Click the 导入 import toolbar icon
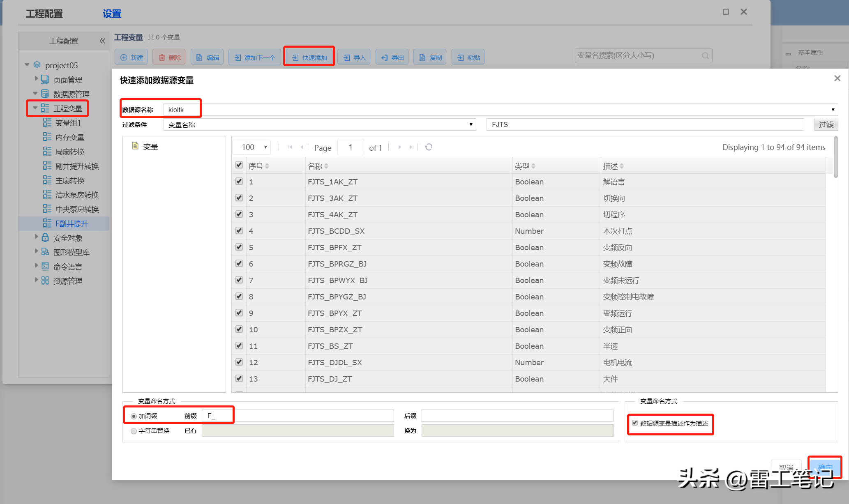 point(347,58)
